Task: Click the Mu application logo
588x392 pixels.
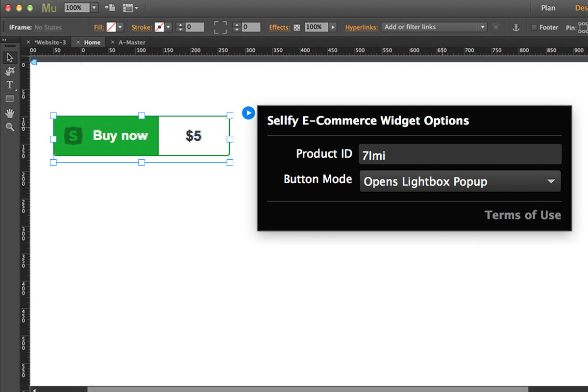Action: click(x=49, y=8)
